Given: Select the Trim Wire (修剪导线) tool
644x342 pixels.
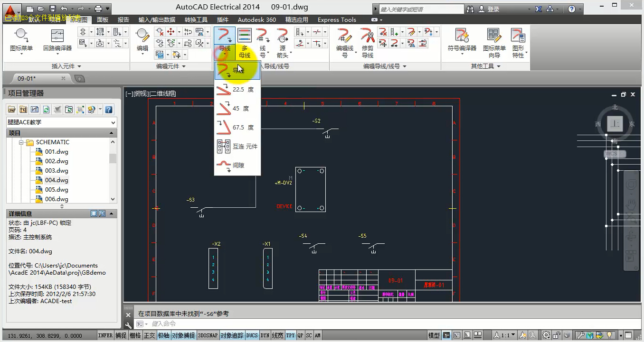Looking at the screenshot, I should [368, 42].
